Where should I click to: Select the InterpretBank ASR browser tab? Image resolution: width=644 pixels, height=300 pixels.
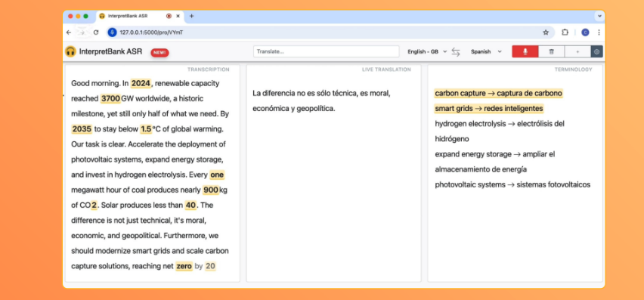coord(140,16)
